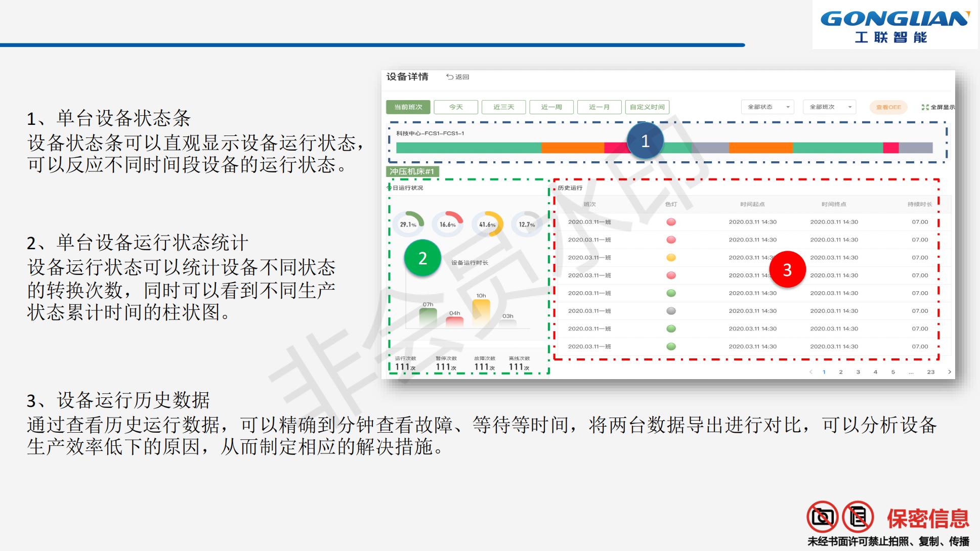The height and width of the screenshot is (551, 980).
Task: Click the 自定义时间 button
Action: [x=648, y=107]
